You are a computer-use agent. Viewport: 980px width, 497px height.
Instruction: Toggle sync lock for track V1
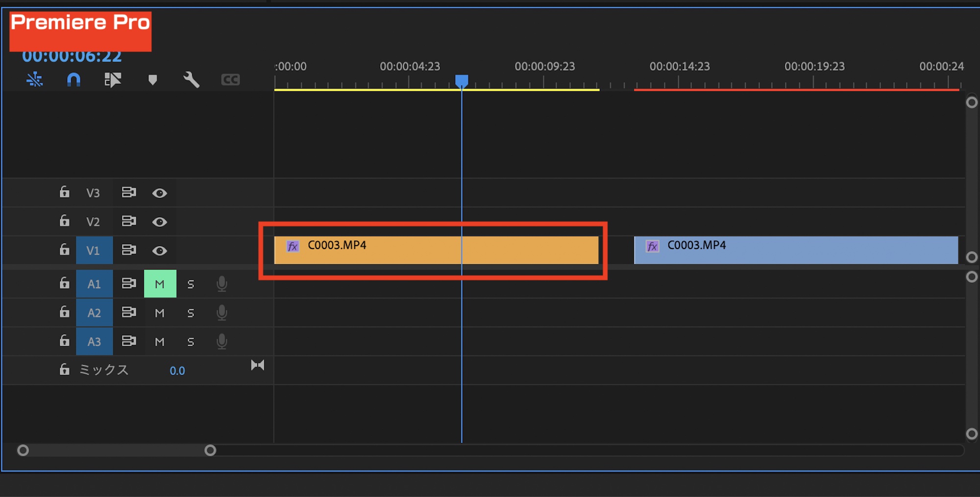tap(129, 250)
